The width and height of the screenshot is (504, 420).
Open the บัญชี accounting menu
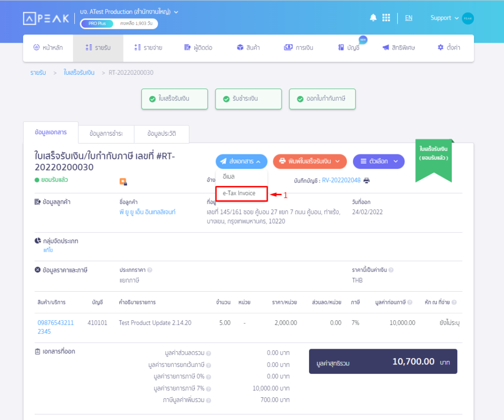click(349, 48)
